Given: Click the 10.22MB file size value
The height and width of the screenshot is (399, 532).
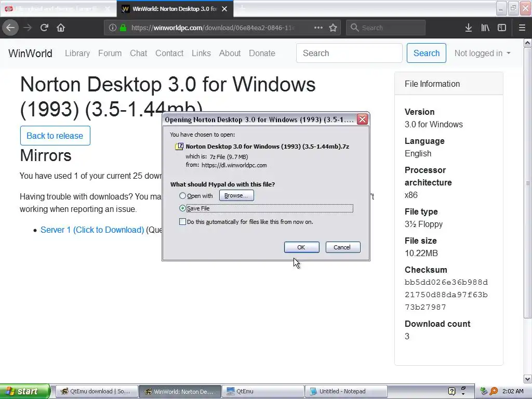Looking at the screenshot, I should click(x=421, y=253).
